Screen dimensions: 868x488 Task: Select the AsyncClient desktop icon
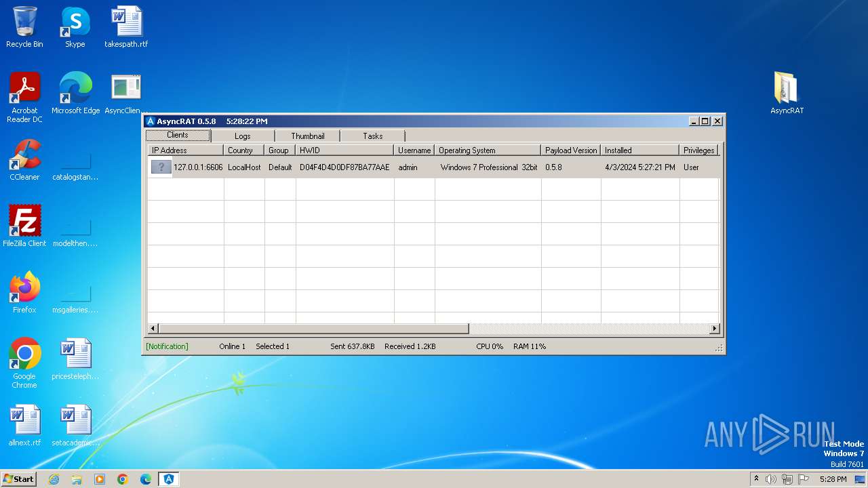(126, 94)
